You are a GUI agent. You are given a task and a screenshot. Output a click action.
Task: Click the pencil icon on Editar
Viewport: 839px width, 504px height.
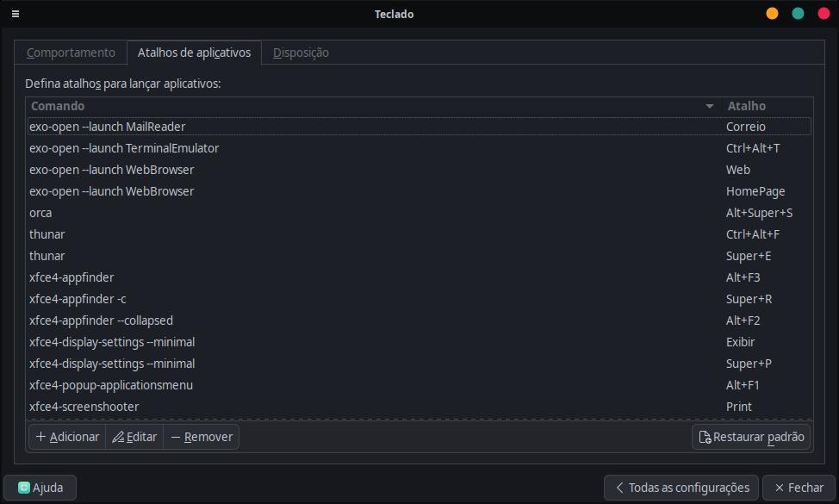coord(118,437)
